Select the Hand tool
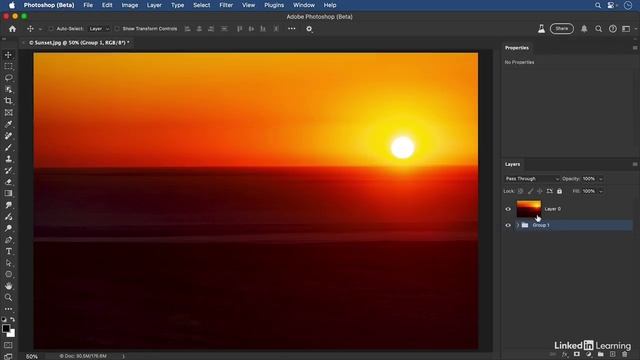The width and height of the screenshot is (640, 360). [x=8, y=286]
